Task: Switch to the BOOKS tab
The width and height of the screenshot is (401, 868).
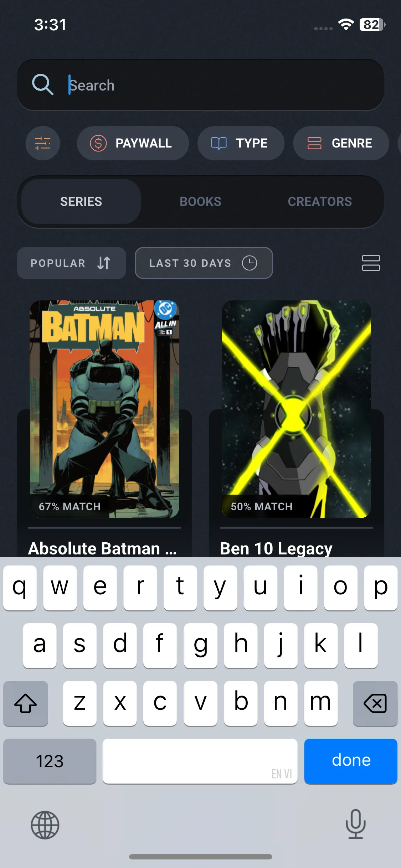Action: (200, 202)
